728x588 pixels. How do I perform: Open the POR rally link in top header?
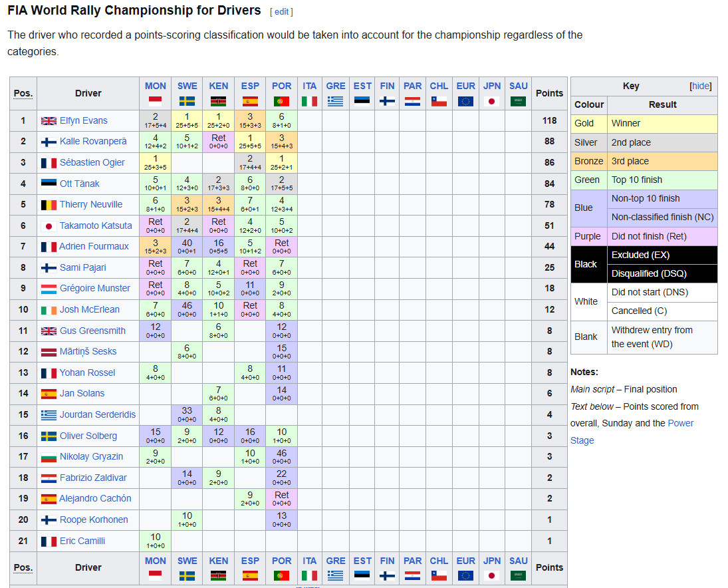[x=281, y=86]
